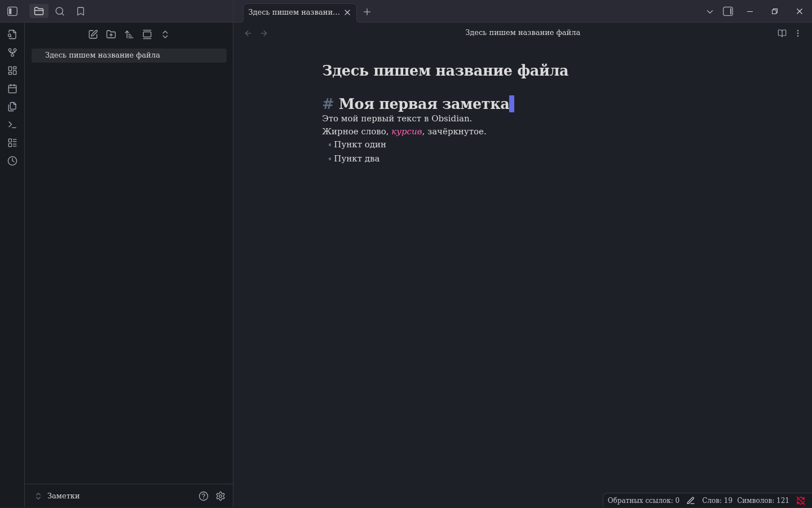Create a new note in file explorer
812x508 pixels.
93,34
